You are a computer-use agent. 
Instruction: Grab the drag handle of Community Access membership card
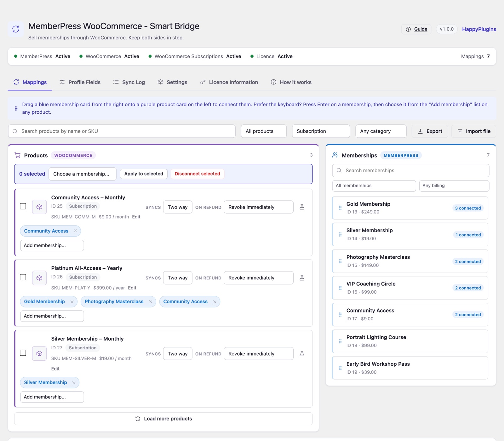340,315
